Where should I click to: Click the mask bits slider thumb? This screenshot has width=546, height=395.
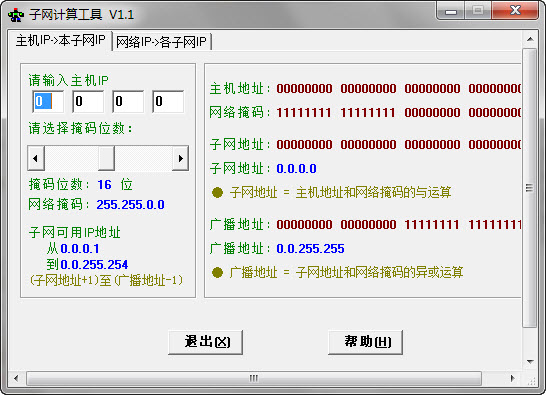[x=106, y=158]
